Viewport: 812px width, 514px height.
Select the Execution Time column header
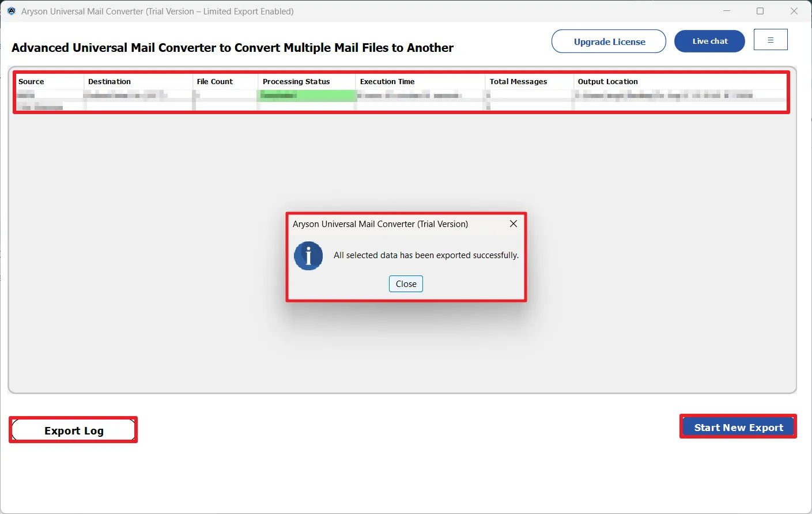pyautogui.click(x=420, y=82)
